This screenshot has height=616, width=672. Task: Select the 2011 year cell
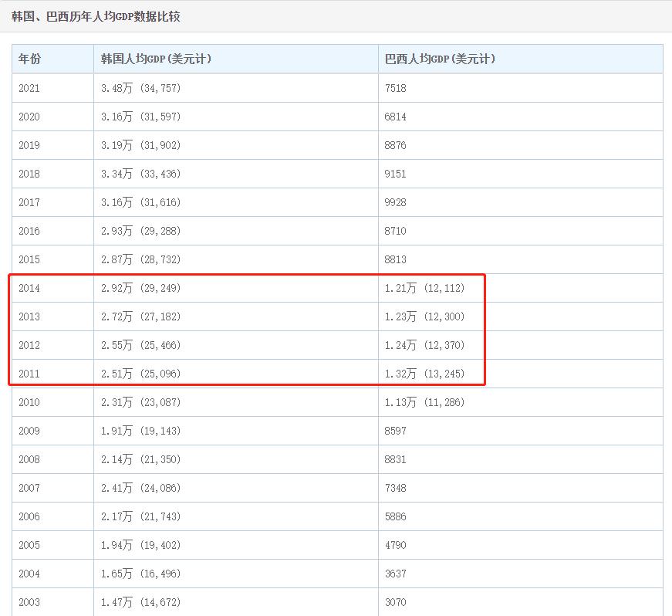click(29, 374)
